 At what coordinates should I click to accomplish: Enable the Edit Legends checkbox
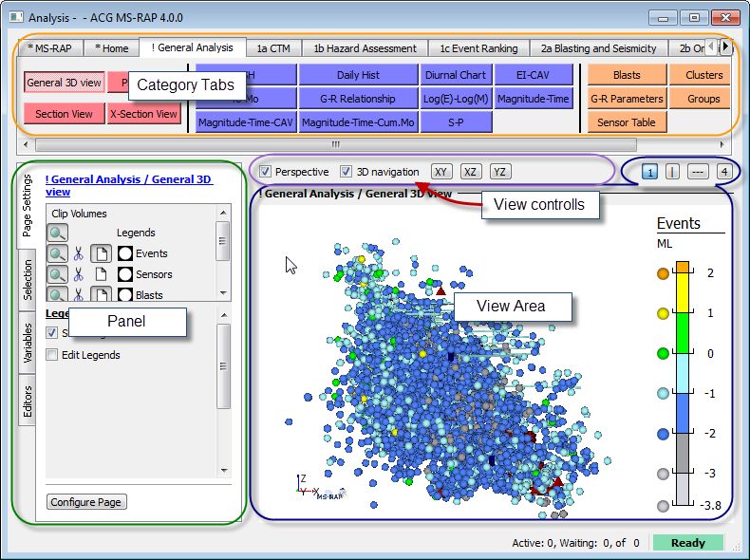51,354
